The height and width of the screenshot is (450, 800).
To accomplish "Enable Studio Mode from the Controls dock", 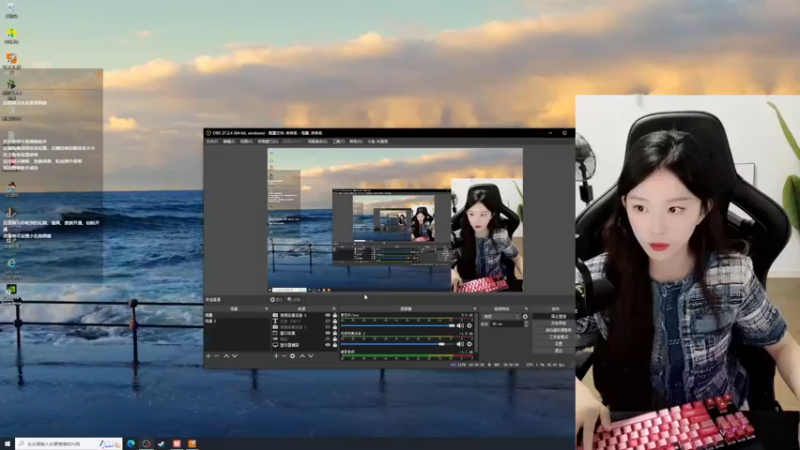I will [x=555, y=337].
